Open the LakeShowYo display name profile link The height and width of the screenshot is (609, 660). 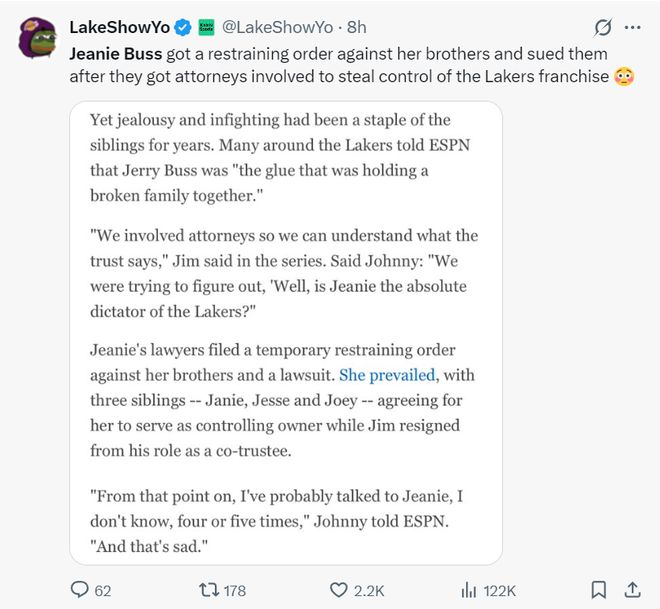[119, 27]
